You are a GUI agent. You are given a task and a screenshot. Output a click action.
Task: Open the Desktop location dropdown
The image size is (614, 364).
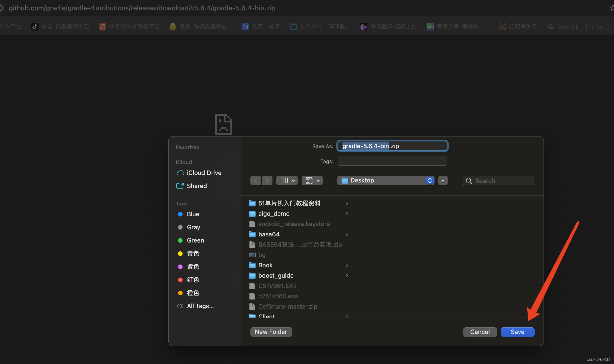click(386, 181)
